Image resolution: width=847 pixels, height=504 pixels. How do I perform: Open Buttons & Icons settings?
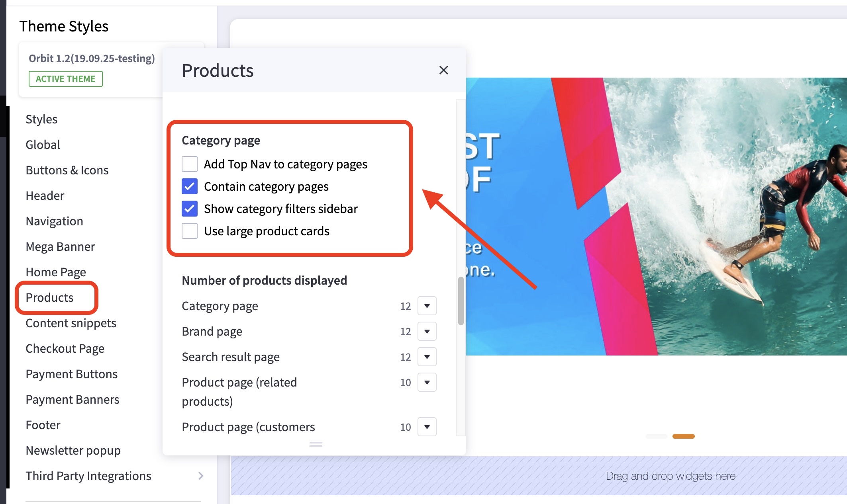[x=67, y=170]
